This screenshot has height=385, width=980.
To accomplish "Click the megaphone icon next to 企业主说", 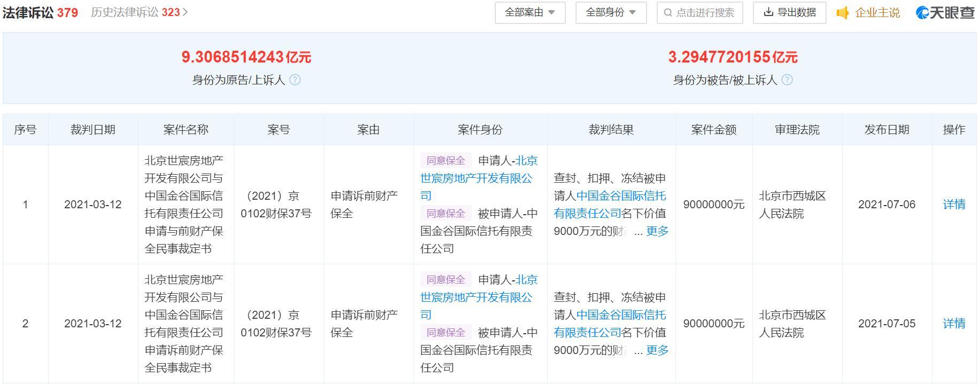I will [x=843, y=13].
